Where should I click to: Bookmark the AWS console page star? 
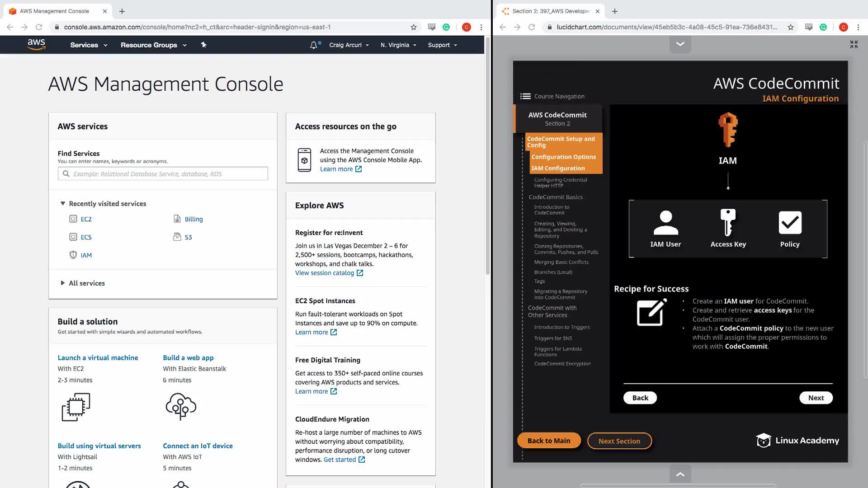[x=413, y=27]
